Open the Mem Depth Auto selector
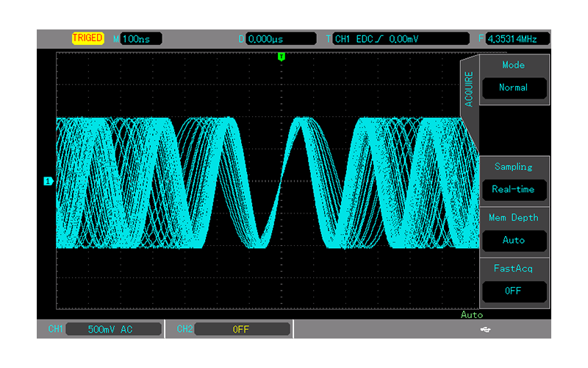 (513, 240)
